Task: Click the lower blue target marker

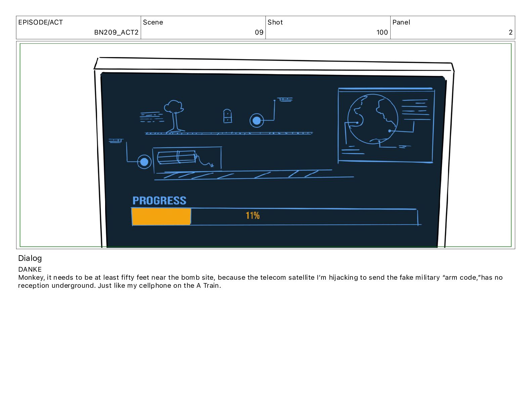Action: tap(144, 162)
